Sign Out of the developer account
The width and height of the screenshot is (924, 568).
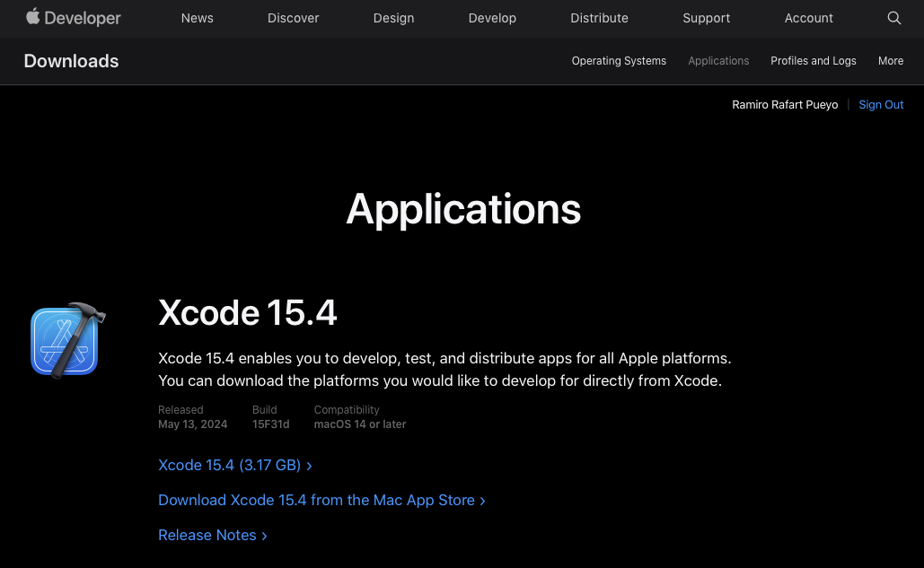point(881,104)
